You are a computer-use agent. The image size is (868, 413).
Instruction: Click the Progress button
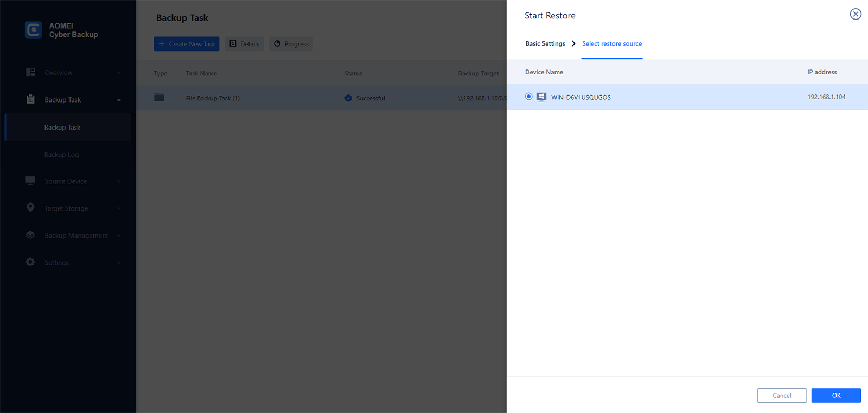tap(291, 44)
